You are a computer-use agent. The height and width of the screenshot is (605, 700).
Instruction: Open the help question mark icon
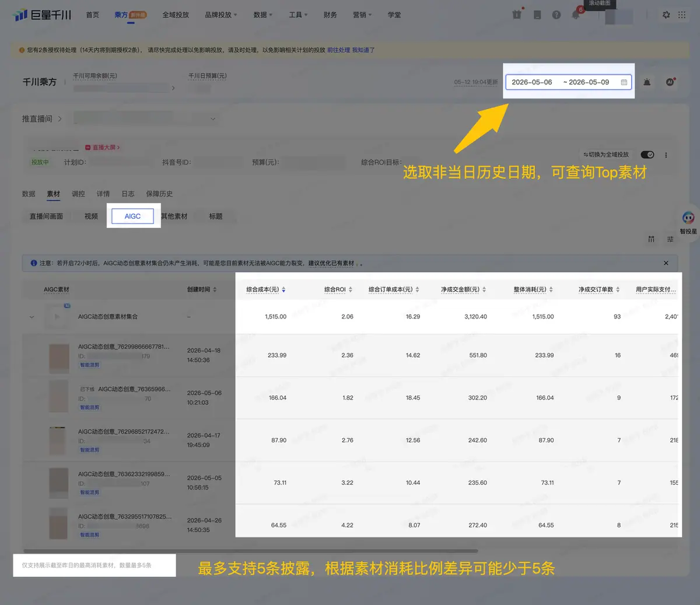[x=556, y=15]
